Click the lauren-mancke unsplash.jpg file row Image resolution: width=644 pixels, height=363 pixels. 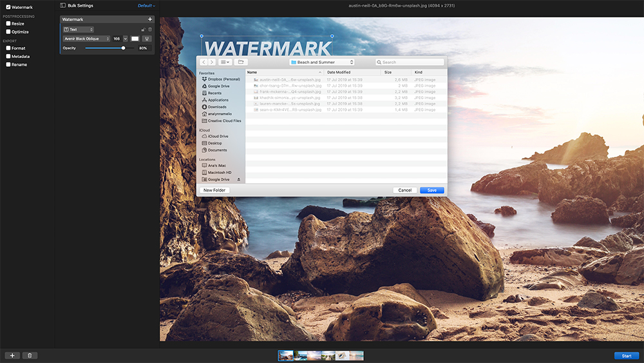coord(346,104)
